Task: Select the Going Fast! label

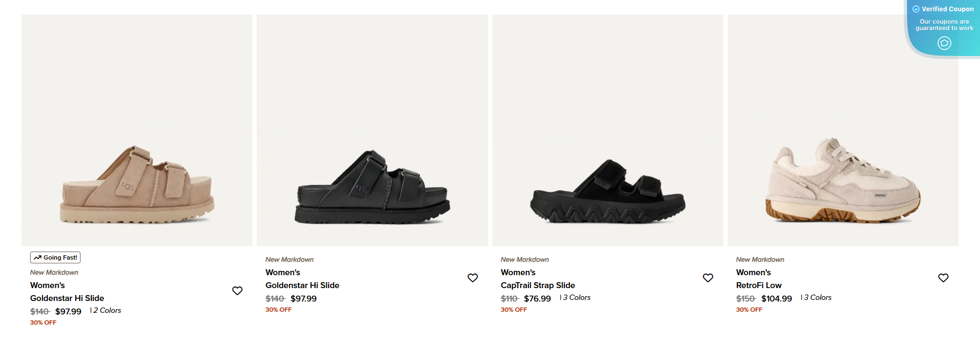Action: point(55,257)
